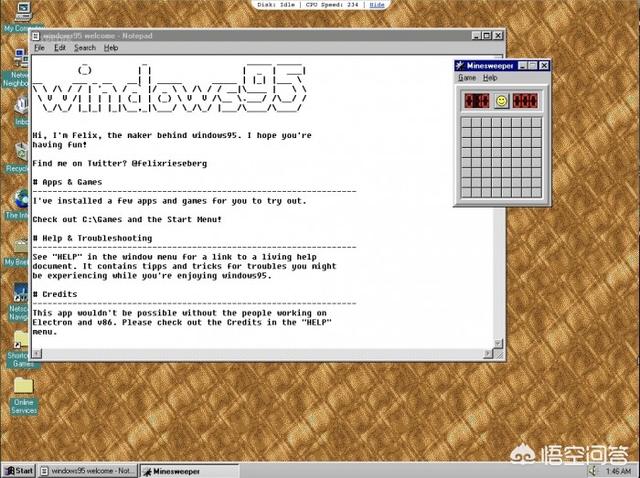The image size is (640, 478).
Task: Click 'Check out C:\Games and the Start Menu!' line
Action: point(127,219)
